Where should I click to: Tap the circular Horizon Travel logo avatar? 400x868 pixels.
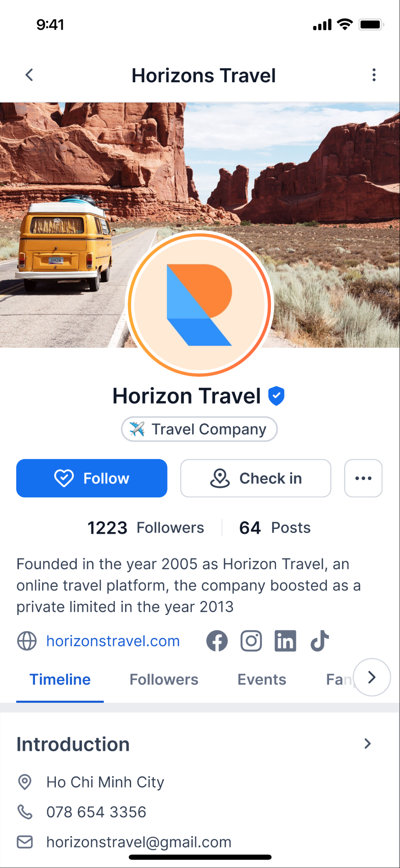pyautogui.click(x=200, y=304)
